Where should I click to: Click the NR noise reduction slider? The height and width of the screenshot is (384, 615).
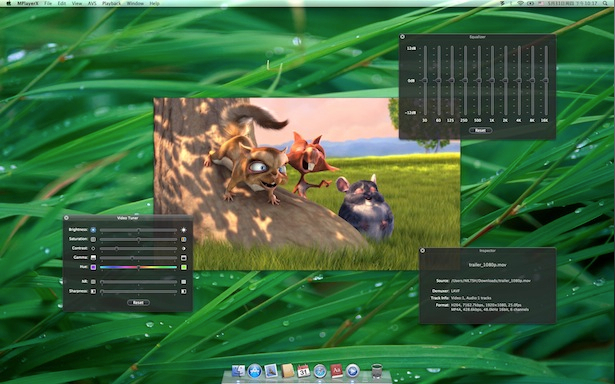pos(138,282)
